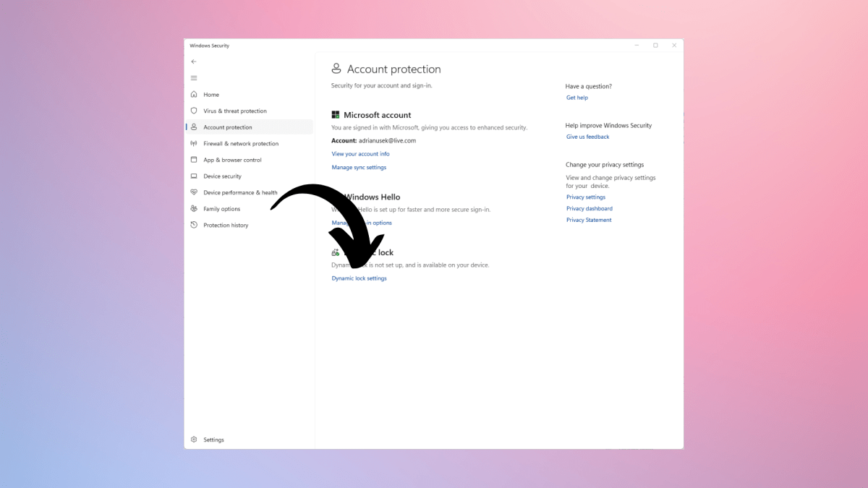This screenshot has height=488, width=868.
Task: Select Family options in sidebar
Action: (222, 209)
